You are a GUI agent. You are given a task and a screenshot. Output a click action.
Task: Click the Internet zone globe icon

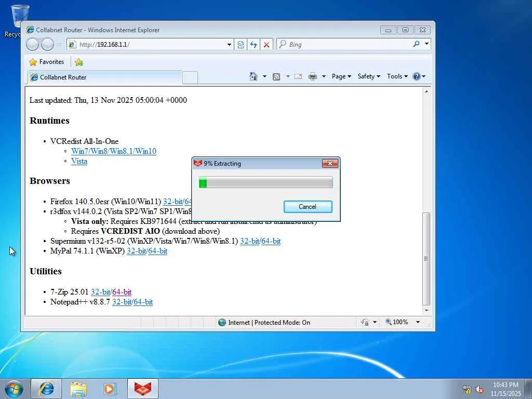(222, 322)
